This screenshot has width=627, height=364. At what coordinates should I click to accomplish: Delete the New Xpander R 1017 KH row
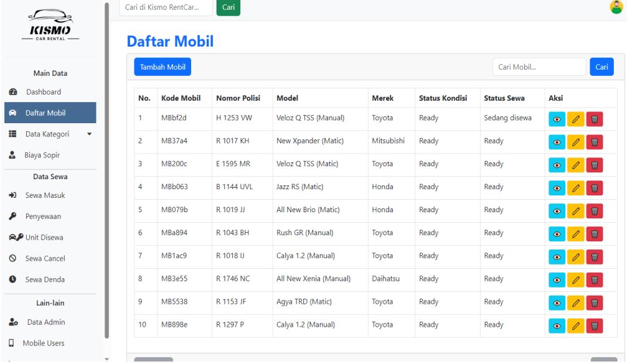(595, 142)
